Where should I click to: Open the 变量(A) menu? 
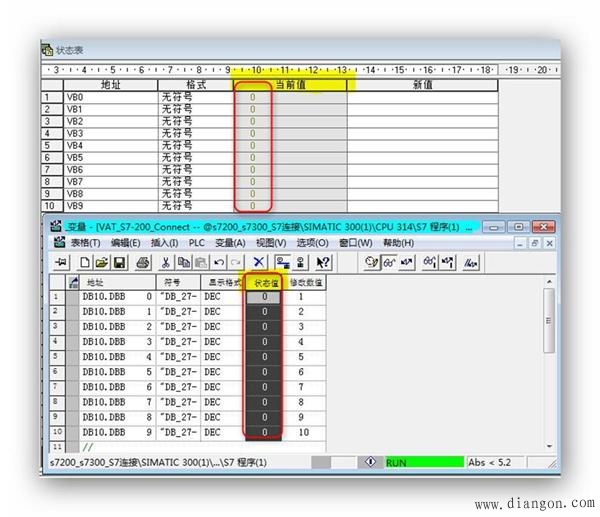tap(230, 242)
